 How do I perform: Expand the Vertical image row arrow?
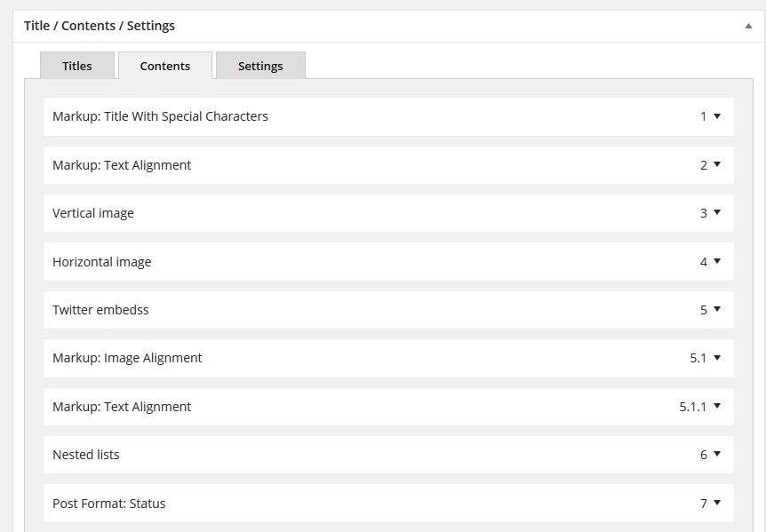click(716, 213)
